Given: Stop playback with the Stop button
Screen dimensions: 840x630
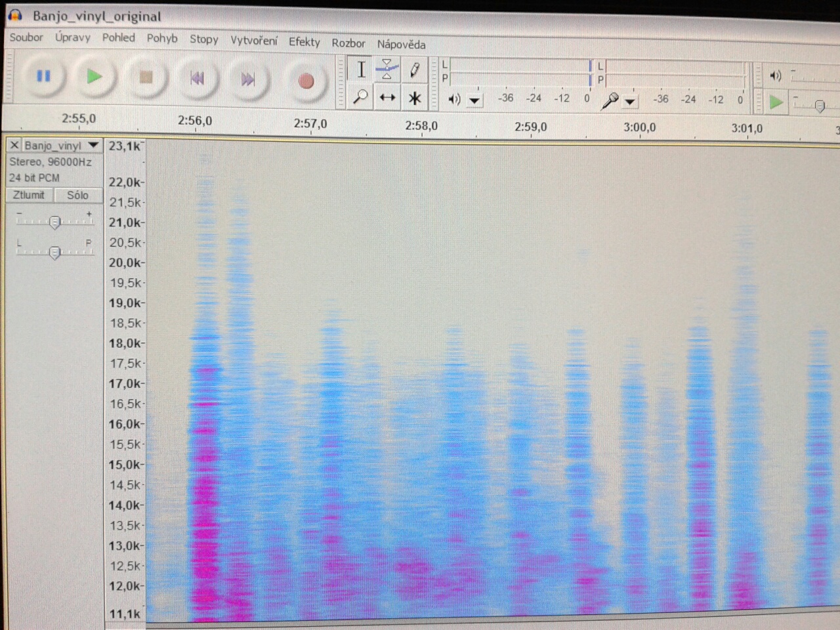Looking at the screenshot, I should pyautogui.click(x=146, y=77).
